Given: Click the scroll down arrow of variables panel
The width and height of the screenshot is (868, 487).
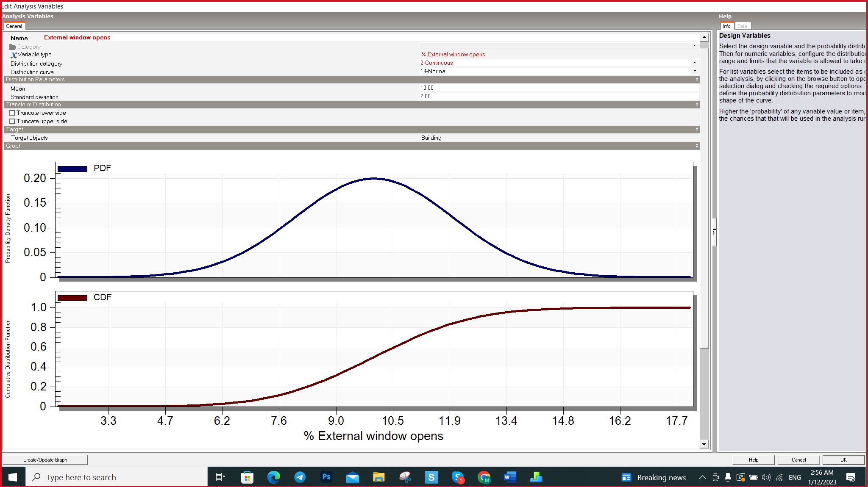Looking at the screenshot, I should point(704,444).
